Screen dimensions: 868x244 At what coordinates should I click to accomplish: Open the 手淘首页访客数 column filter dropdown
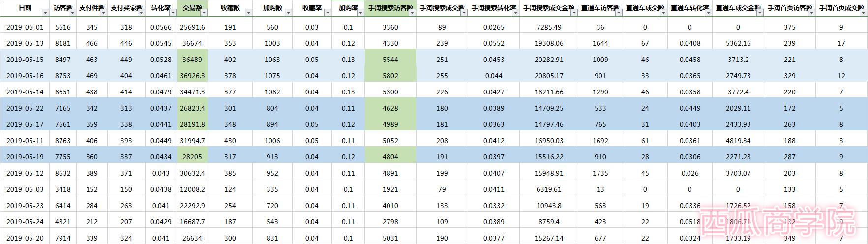tap(811, 13)
